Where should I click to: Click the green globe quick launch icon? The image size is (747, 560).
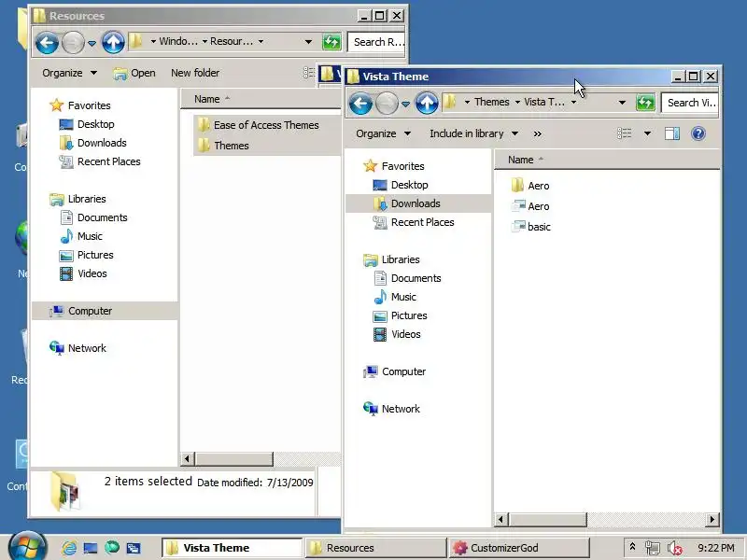tap(112, 548)
